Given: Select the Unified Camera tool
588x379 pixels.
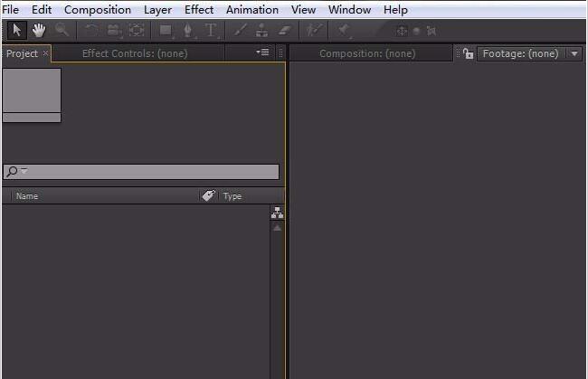Looking at the screenshot, I should coord(114,31).
